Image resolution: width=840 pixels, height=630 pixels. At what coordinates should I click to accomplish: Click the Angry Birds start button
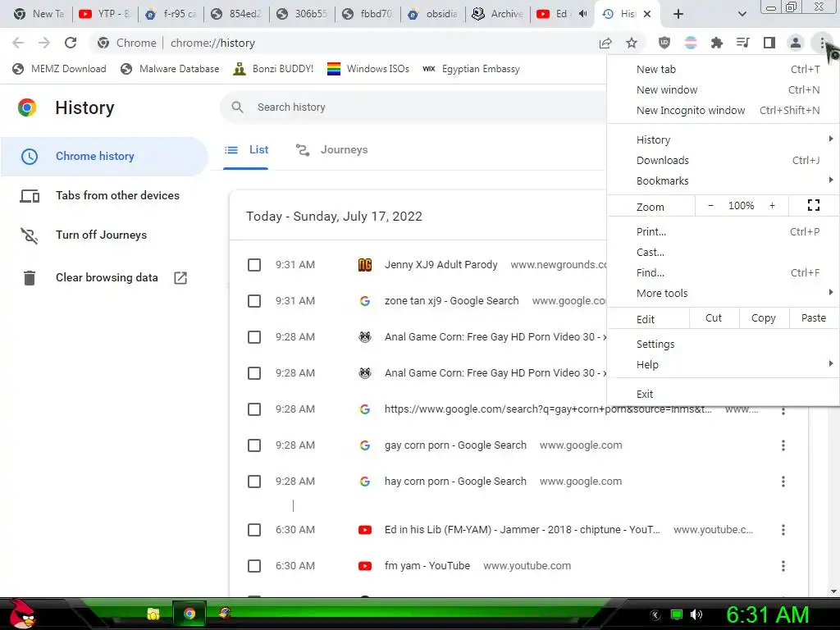pyautogui.click(x=22, y=614)
